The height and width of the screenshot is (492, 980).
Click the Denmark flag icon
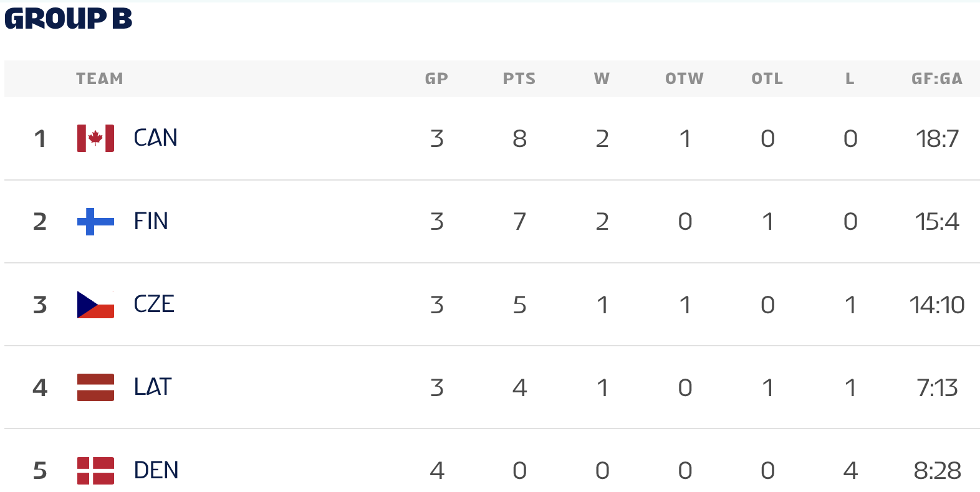tap(95, 470)
